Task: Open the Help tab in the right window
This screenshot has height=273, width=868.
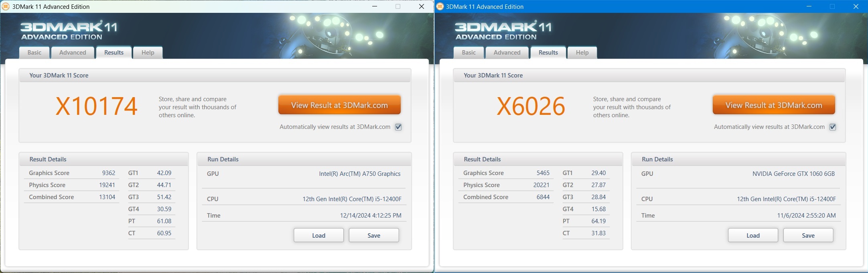Action: coord(582,53)
